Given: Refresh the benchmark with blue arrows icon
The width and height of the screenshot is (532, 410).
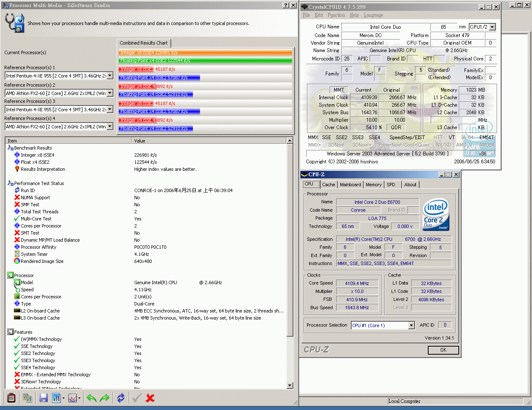Looking at the screenshot, I should (121, 398).
